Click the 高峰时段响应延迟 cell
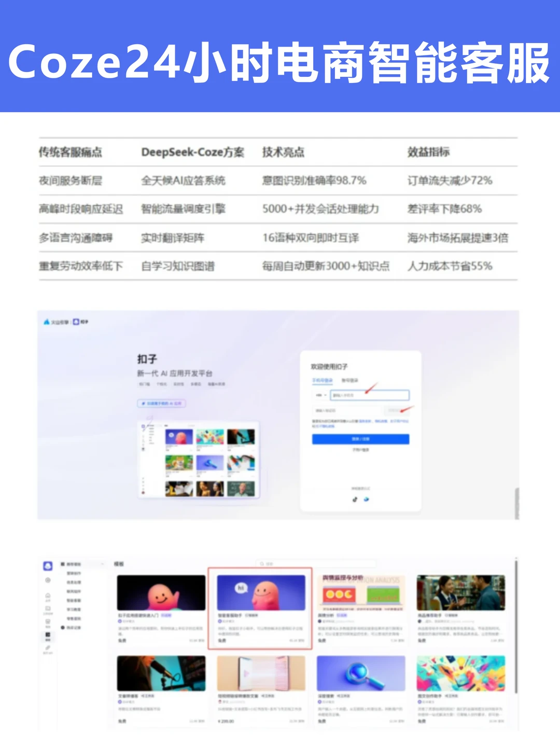 [81, 209]
